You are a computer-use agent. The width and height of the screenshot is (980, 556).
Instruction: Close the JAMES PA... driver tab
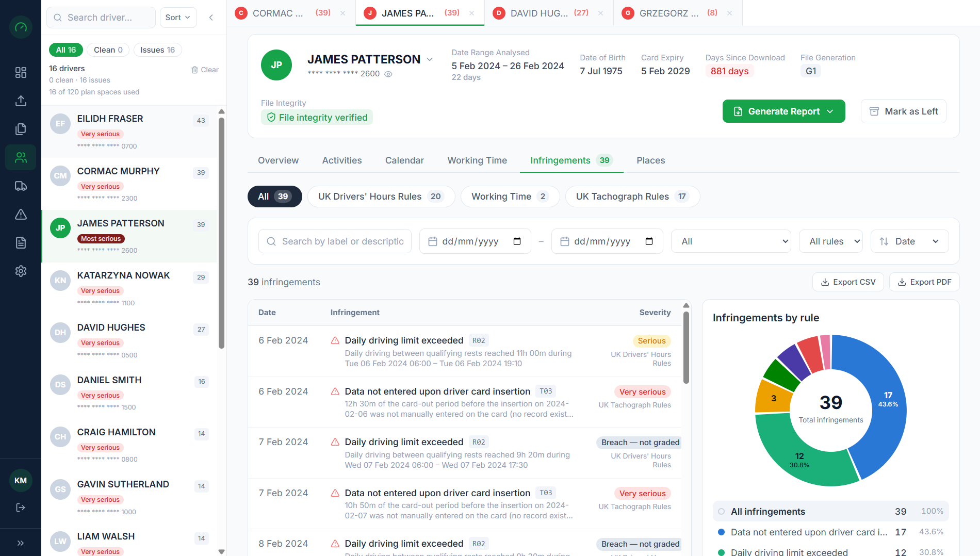click(471, 13)
